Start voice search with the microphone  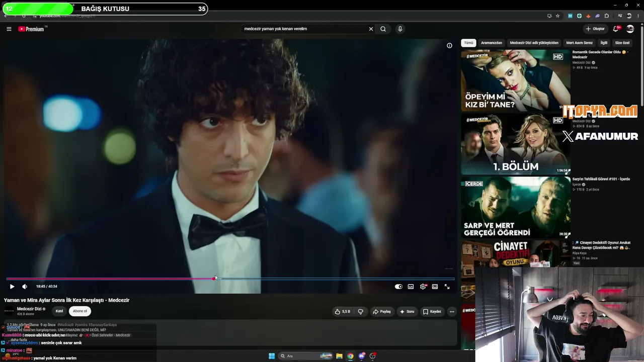[400, 29]
